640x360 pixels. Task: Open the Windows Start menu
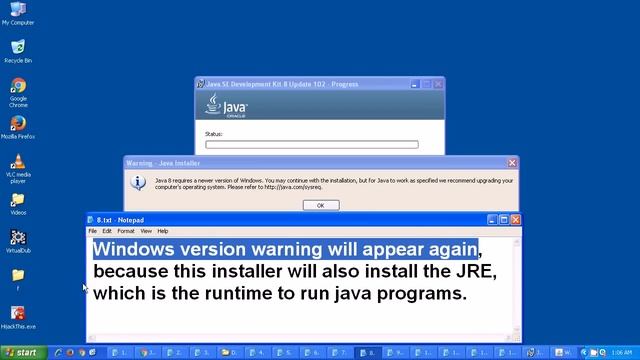tap(24, 353)
